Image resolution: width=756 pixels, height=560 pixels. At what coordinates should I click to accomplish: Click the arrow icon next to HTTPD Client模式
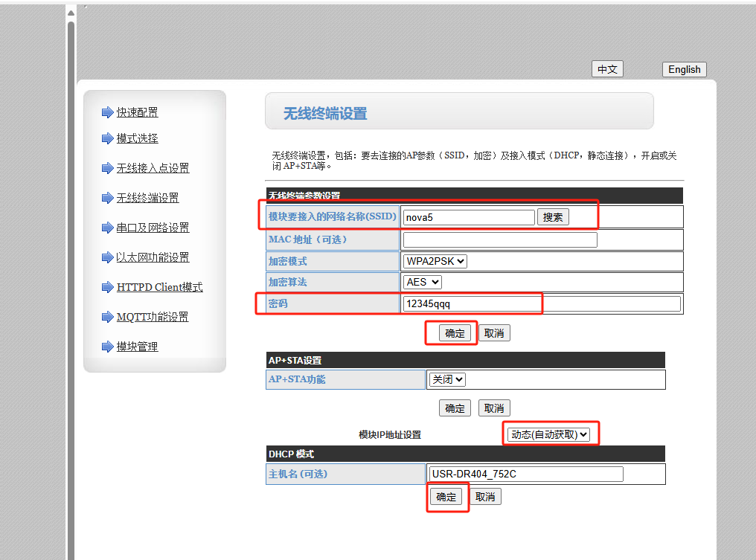coord(107,287)
